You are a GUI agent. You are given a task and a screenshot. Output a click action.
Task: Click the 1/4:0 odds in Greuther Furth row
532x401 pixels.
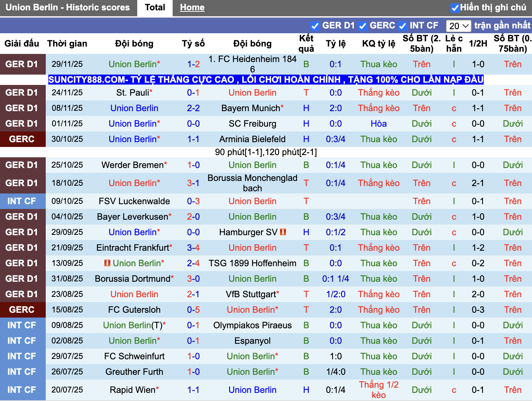pyautogui.click(x=336, y=372)
